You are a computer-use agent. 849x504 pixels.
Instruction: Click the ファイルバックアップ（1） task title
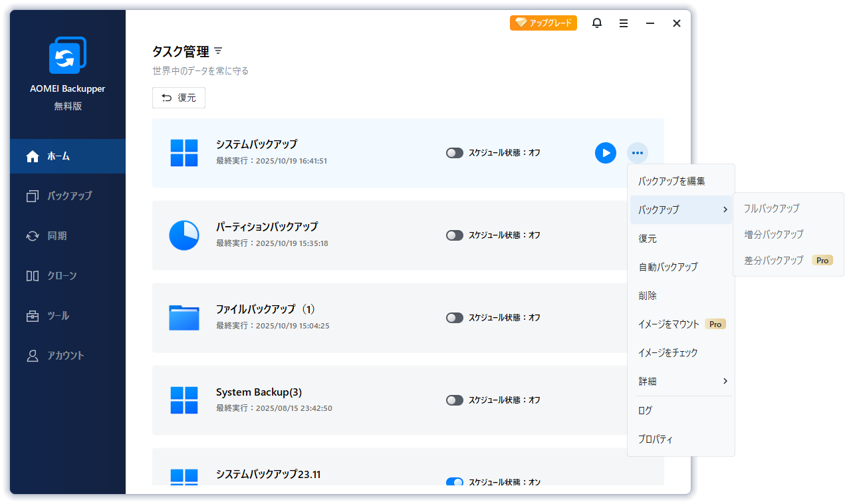pos(265,309)
